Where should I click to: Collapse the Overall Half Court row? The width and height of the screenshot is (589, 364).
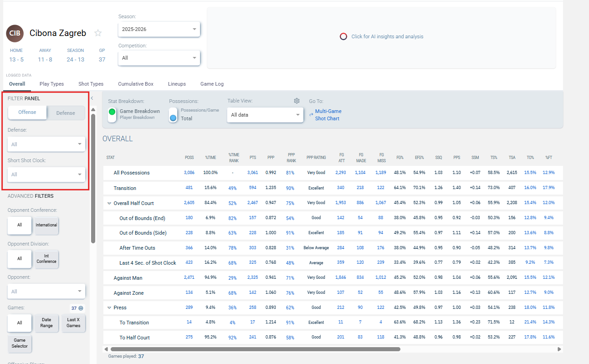[109, 203]
